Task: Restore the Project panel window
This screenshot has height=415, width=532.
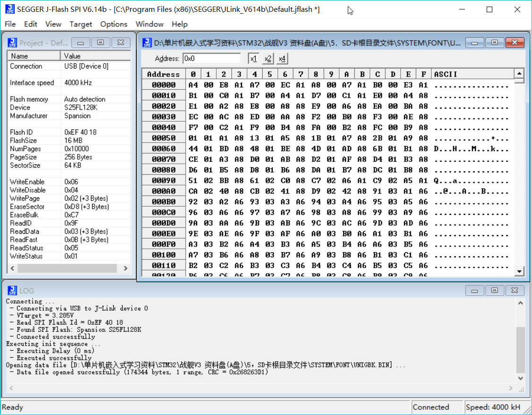Action: click(x=101, y=42)
